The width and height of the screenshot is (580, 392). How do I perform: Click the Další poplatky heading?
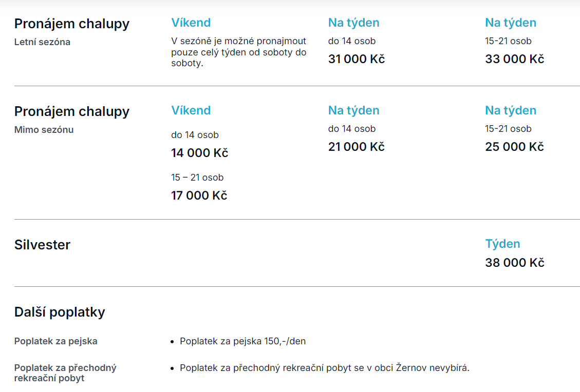point(60,312)
